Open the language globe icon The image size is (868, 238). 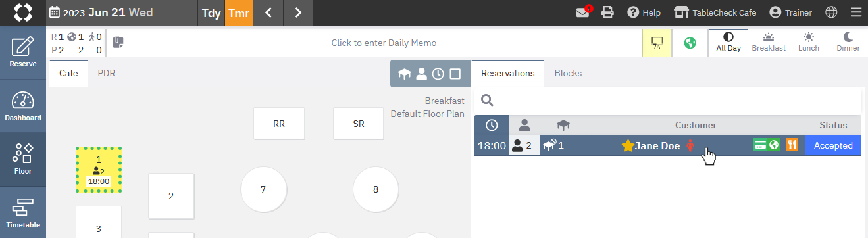tap(831, 12)
